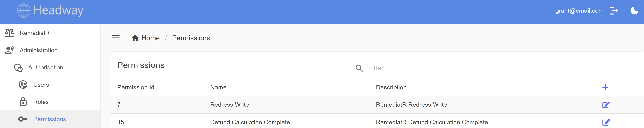Image resolution: width=644 pixels, height=128 pixels.
Task: Select Permissions in the sidebar
Action: (x=49, y=119)
